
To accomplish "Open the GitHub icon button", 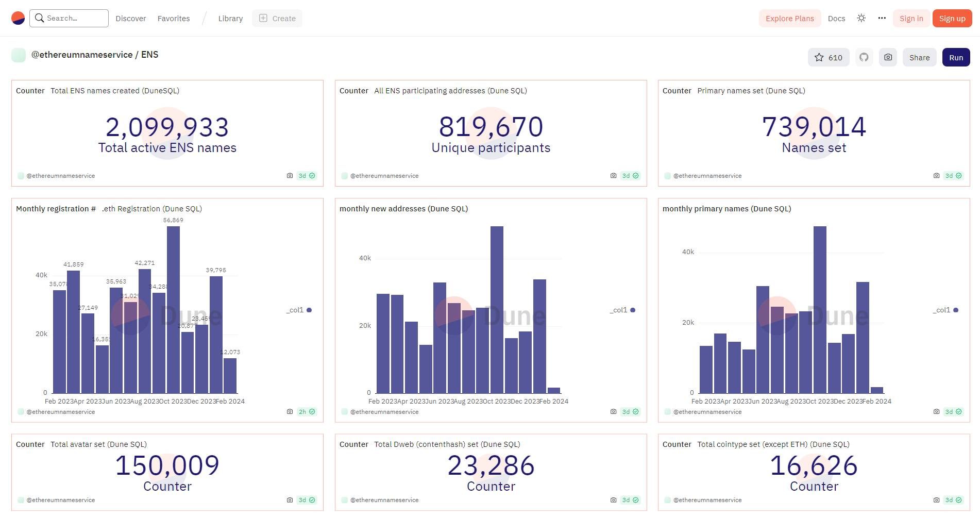I will click(864, 57).
